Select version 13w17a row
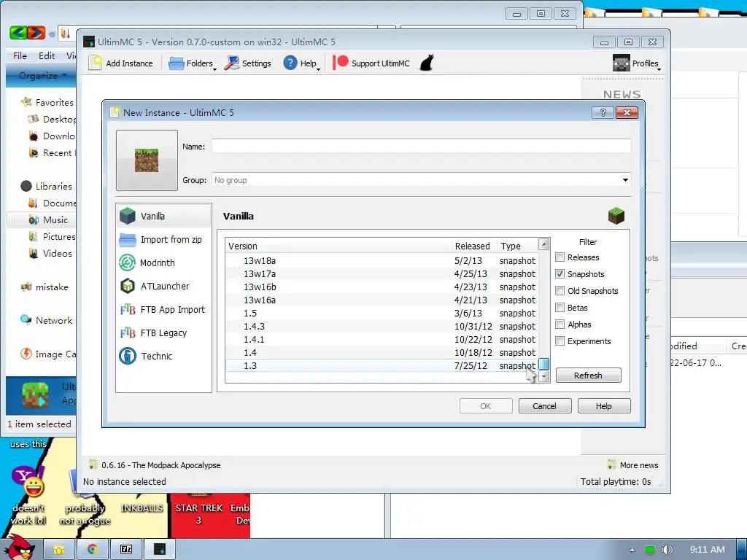The height and width of the screenshot is (560, 747). [x=382, y=274]
